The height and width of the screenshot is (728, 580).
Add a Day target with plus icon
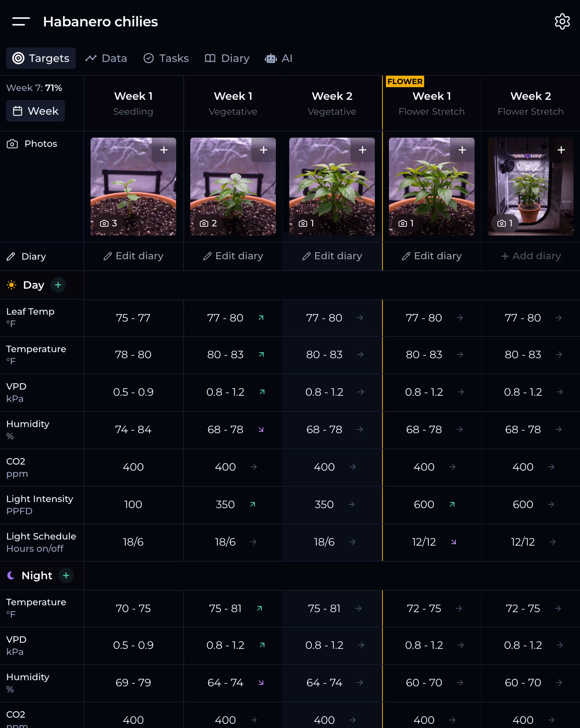(58, 285)
